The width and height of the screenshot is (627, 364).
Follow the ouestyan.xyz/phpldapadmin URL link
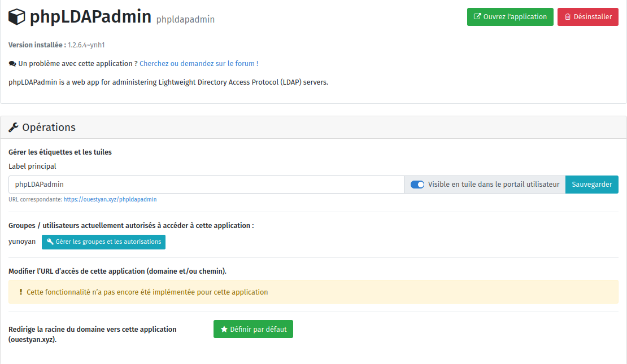click(x=110, y=199)
